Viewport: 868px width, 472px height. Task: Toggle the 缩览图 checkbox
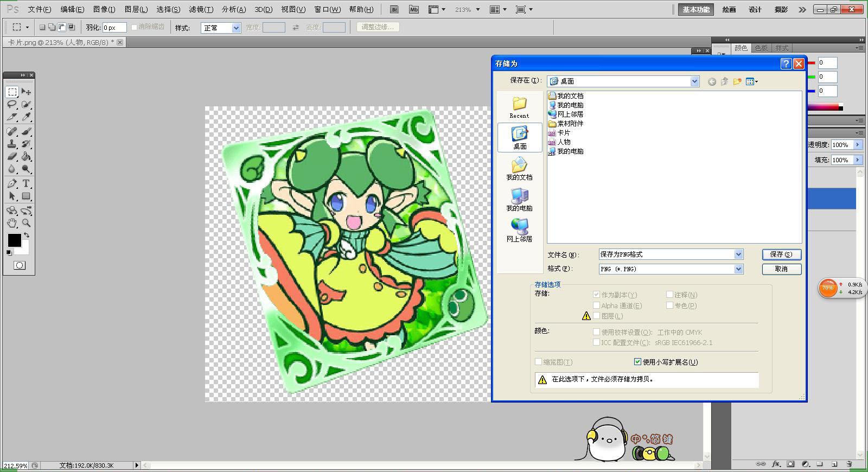[x=538, y=362]
